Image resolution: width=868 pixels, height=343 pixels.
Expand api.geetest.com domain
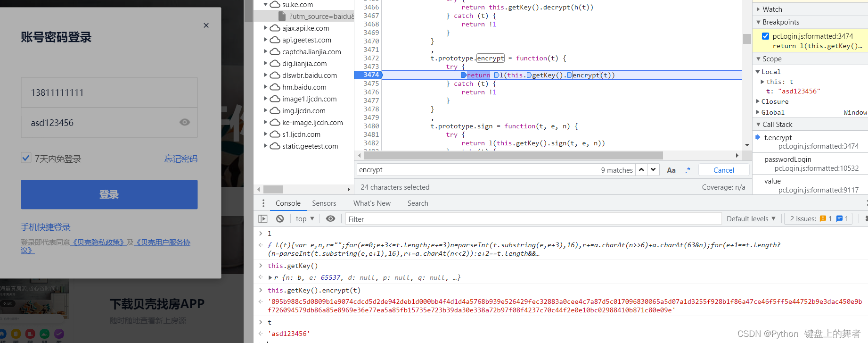pos(266,40)
